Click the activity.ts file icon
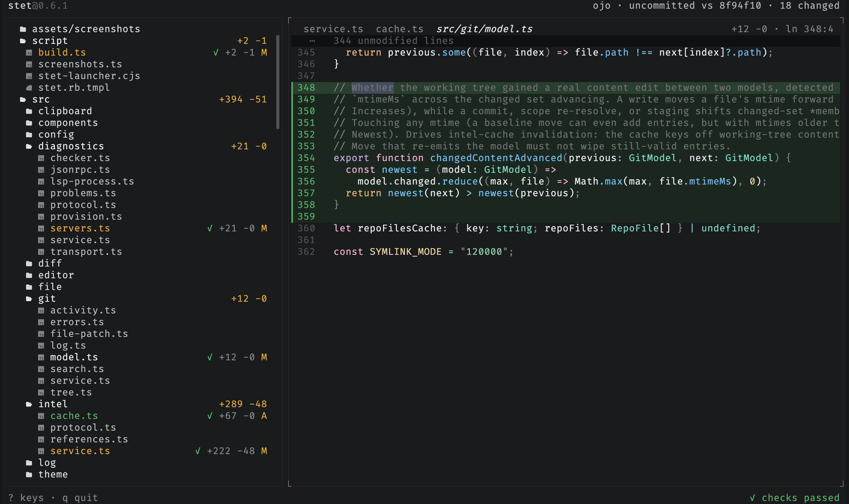Screen dimensions: 849x504 (x=41, y=311)
